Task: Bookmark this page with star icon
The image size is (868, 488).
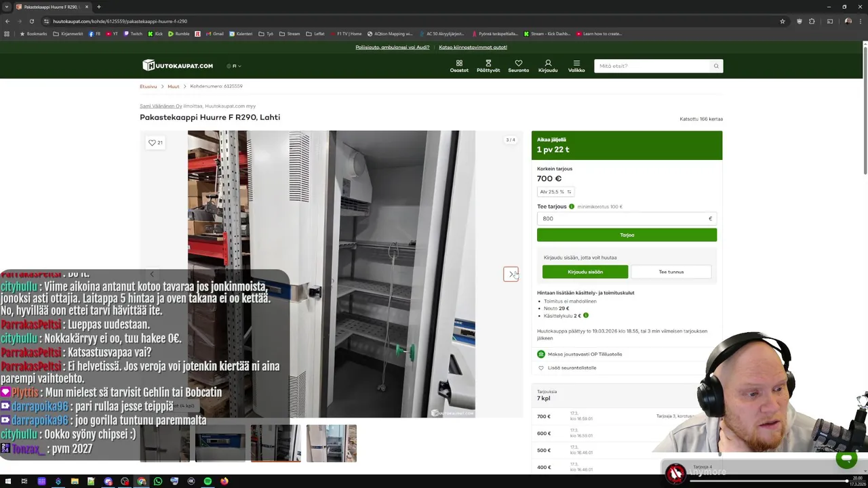Action: [x=783, y=21]
